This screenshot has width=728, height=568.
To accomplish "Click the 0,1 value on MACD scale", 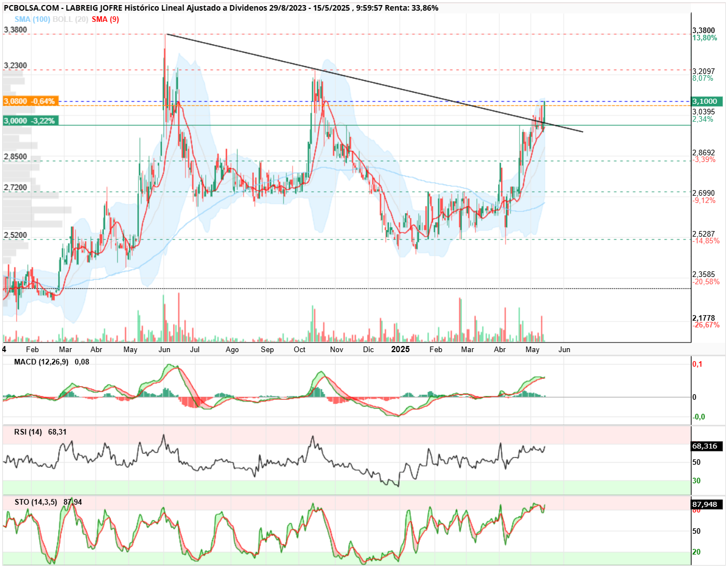I will [x=697, y=364].
